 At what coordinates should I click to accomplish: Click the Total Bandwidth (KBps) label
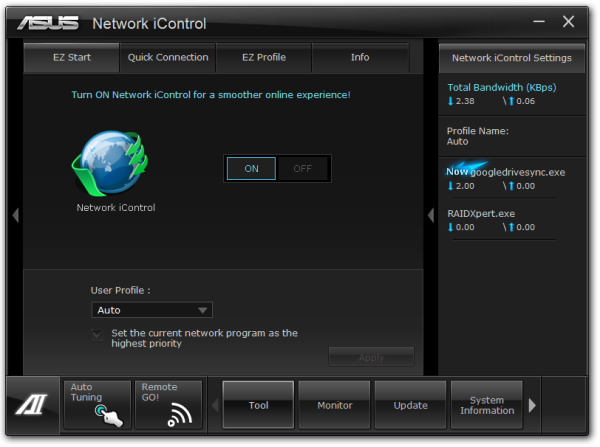pyautogui.click(x=502, y=88)
